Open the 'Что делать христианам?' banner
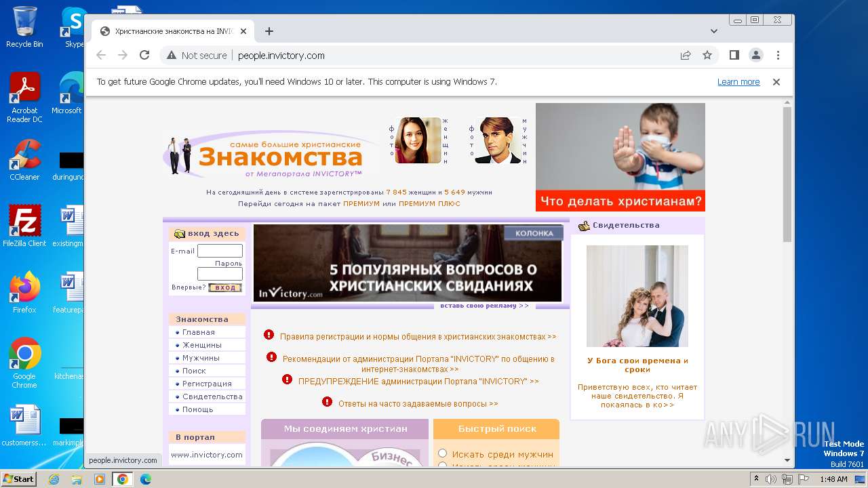 (x=620, y=157)
